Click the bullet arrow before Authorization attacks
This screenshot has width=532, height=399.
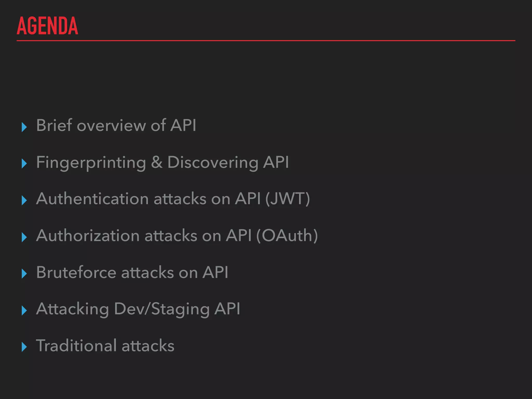coord(24,237)
